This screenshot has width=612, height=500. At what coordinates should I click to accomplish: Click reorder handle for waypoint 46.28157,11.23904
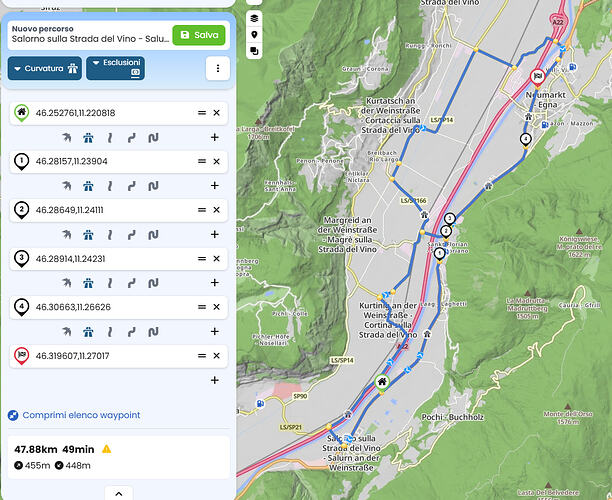coord(202,161)
